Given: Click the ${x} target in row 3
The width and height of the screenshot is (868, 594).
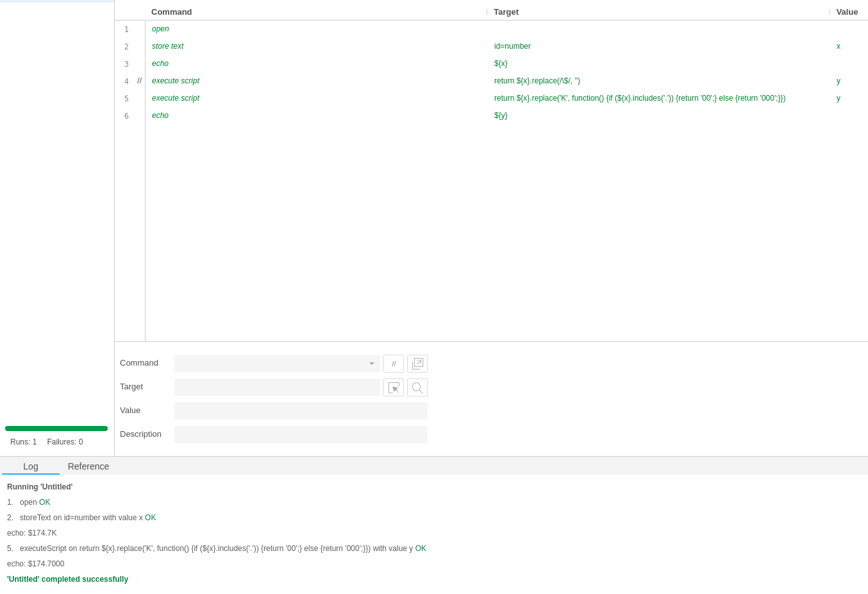Looking at the screenshot, I should (x=501, y=64).
